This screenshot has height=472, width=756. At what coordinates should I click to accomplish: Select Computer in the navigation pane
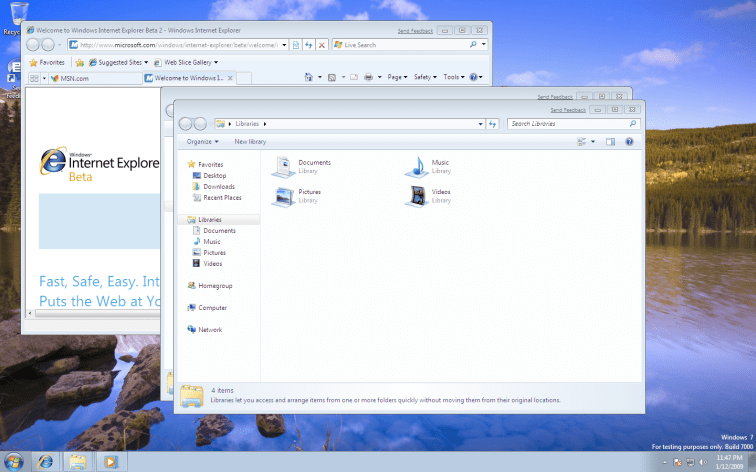point(207,308)
